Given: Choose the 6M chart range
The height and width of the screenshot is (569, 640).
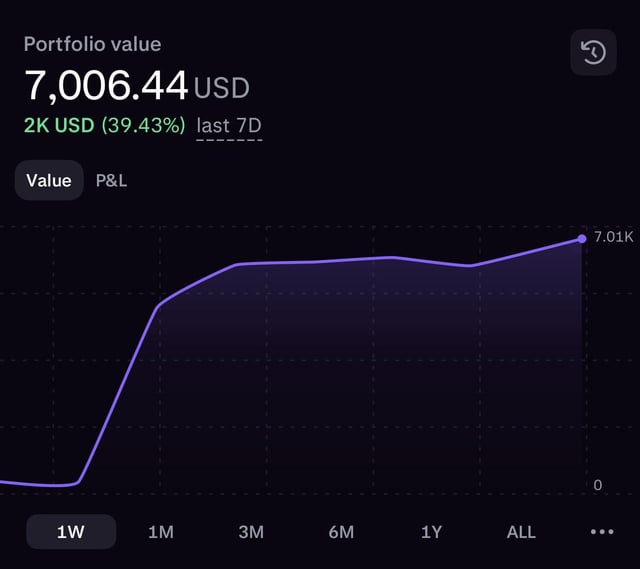Looking at the screenshot, I should click(x=341, y=532).
